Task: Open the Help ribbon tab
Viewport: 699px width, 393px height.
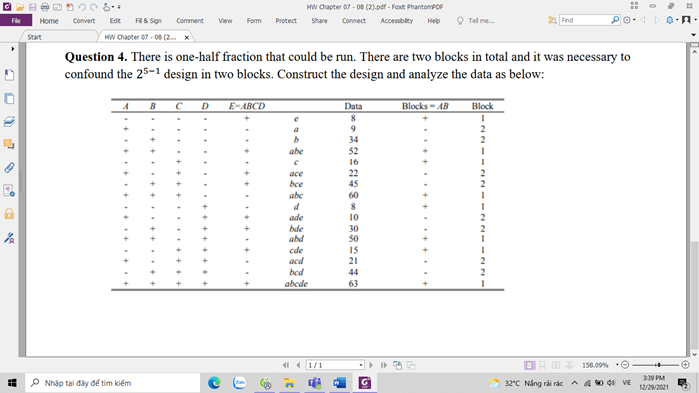Action: pyautogui.click(x=434, y=20)
